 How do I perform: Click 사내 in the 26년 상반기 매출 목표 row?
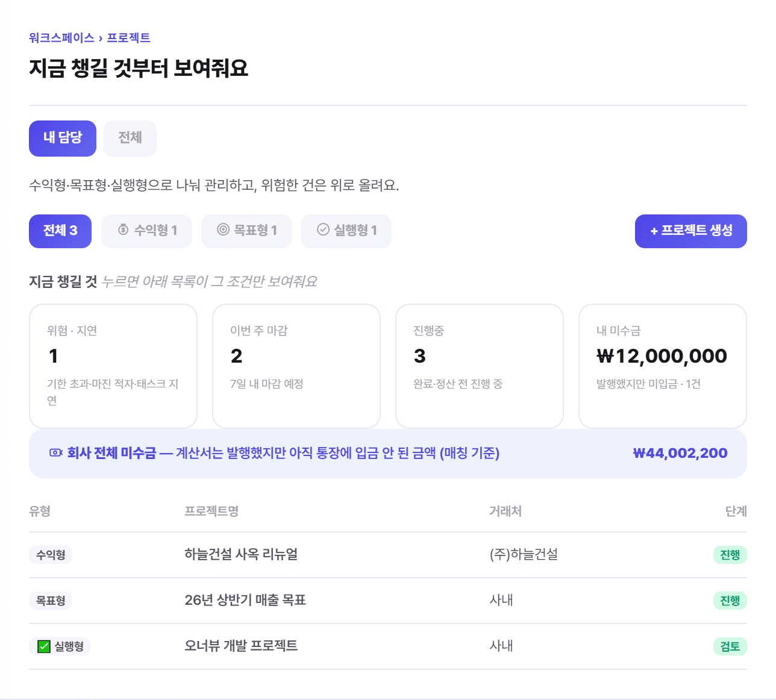[501, 600]
